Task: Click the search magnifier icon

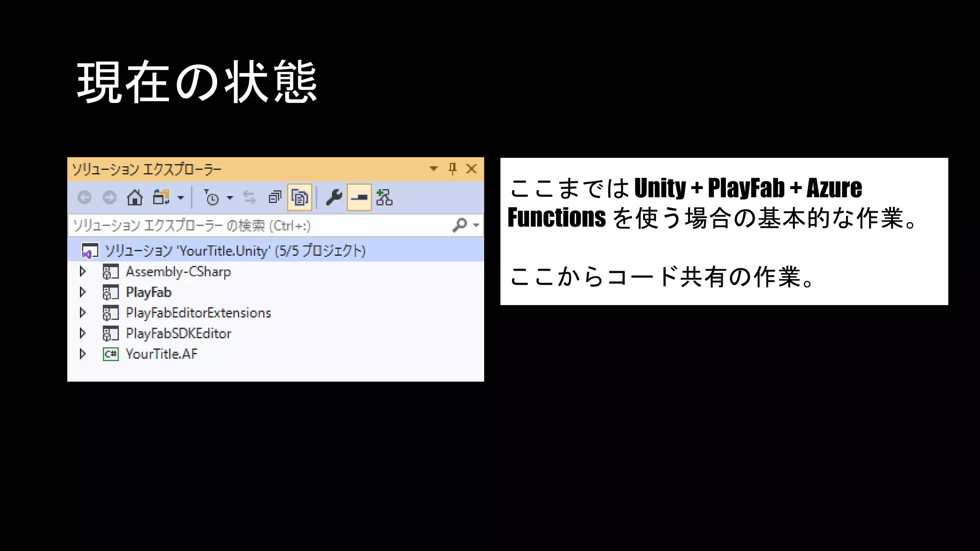Action: point(459,225)
